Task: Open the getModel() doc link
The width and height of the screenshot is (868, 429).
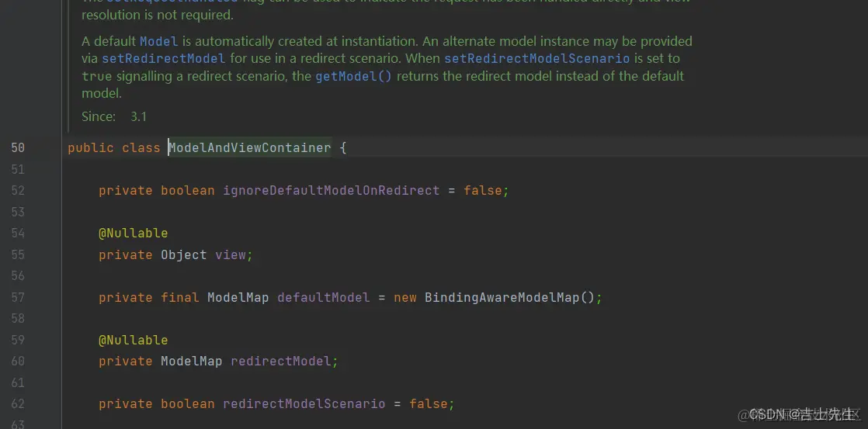Action: click(x=353, y=76)
